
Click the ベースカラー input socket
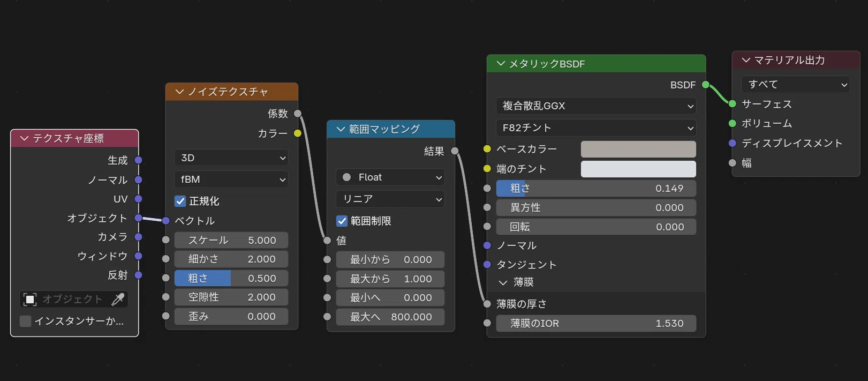coord(487,149)
